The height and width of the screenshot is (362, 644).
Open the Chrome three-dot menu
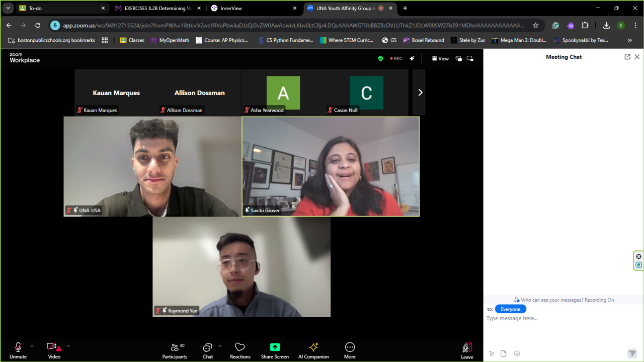coord(635,25)
